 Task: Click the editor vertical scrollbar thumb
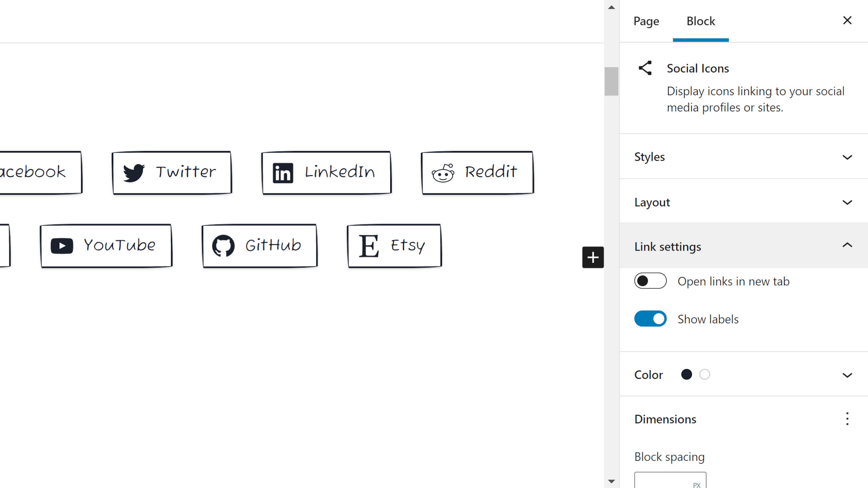[x=612, y=81]
